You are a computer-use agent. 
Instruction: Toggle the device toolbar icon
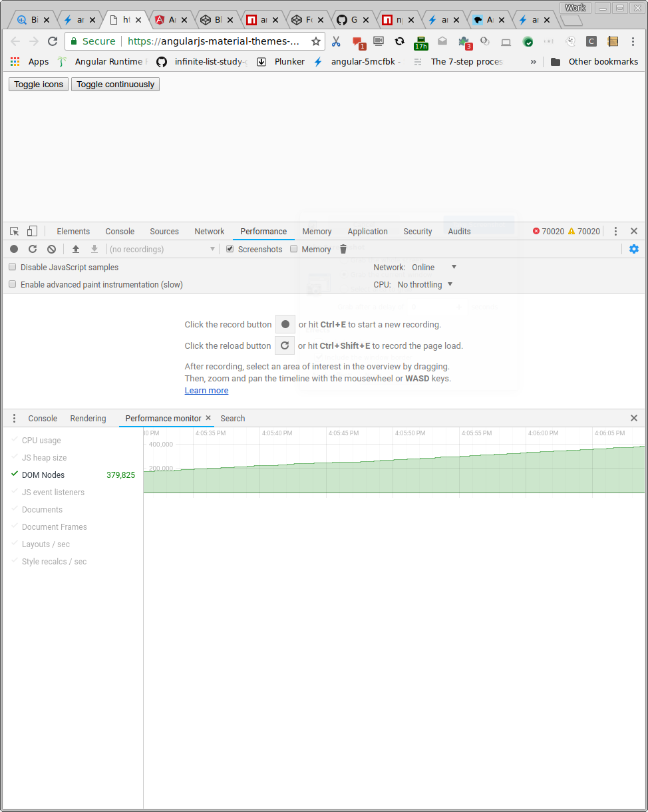pyautogui.click(x=31, y=231)
